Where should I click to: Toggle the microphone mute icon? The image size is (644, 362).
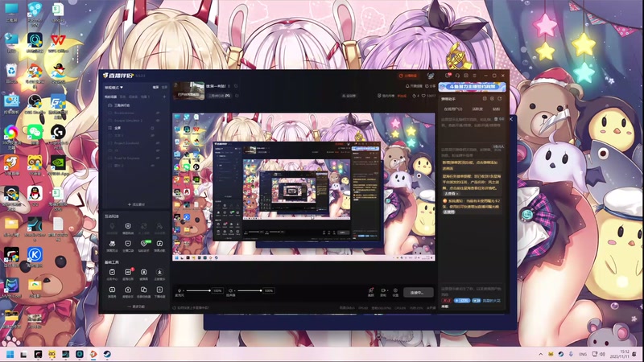click(180, 290)
